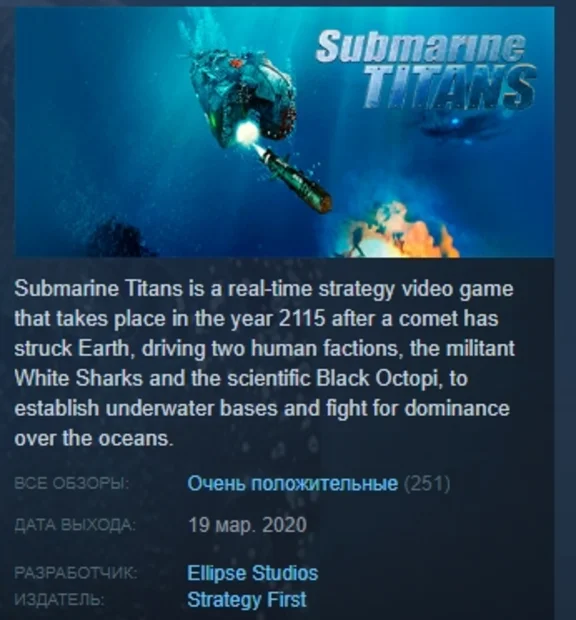Click the orange explosion in the artwork

(x=397, y=231)
